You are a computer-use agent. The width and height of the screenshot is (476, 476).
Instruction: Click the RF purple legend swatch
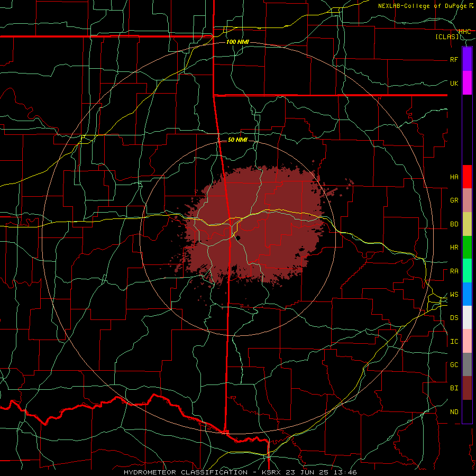point(467,59)
